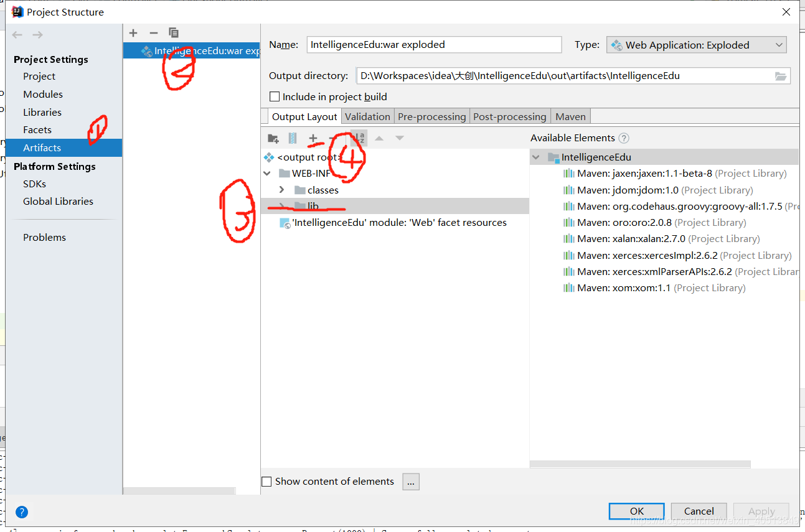Focus the artifact Name text field
The image size is (805, 532).
point(434,45)
